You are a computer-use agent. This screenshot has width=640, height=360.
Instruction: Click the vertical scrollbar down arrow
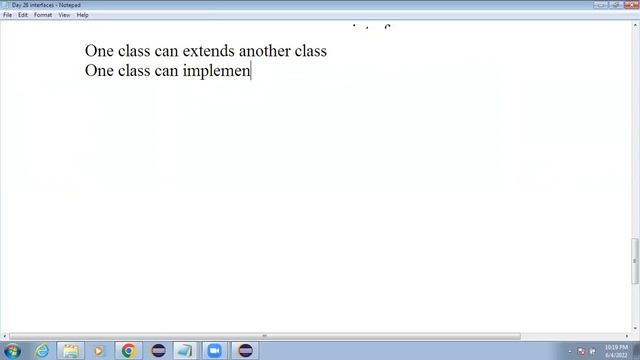pos(635,329)
